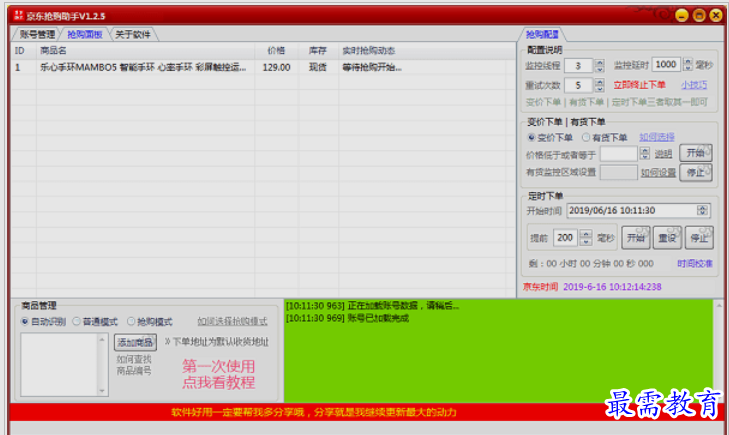Focus the 提前 200 milliseconds field
Viewport: 729px width, 435px height.
coord(565,237)
